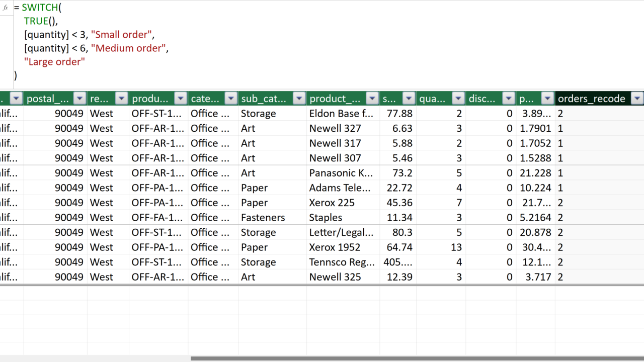Open the discount column filter dropdown

[509, 98]
